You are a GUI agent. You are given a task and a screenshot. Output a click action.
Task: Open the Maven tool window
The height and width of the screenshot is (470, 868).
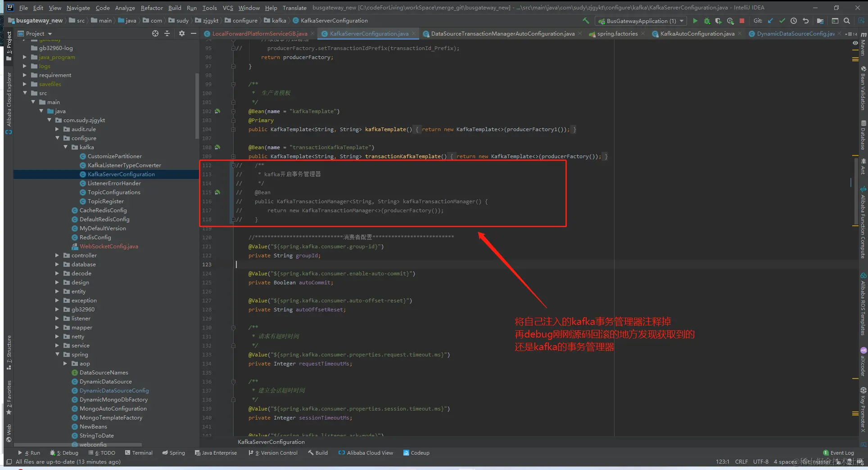tap(863, 45)
